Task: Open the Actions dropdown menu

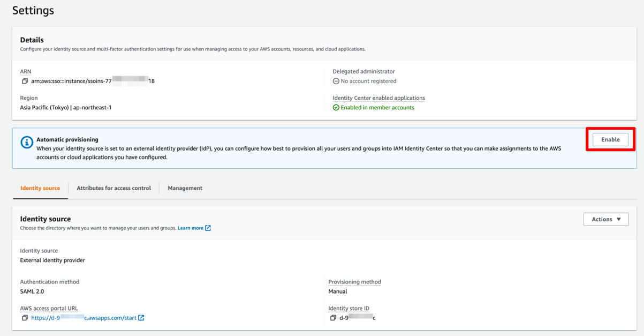Action: [606, 219]
